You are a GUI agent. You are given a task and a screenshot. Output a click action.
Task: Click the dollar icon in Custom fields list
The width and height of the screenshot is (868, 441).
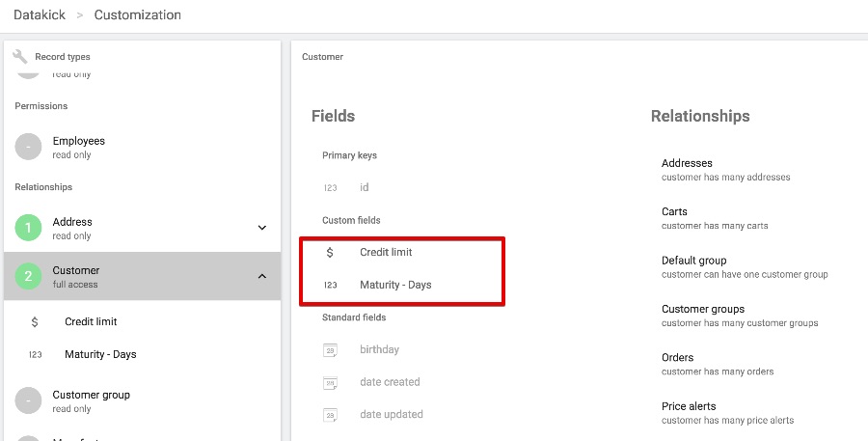[330, 253]
